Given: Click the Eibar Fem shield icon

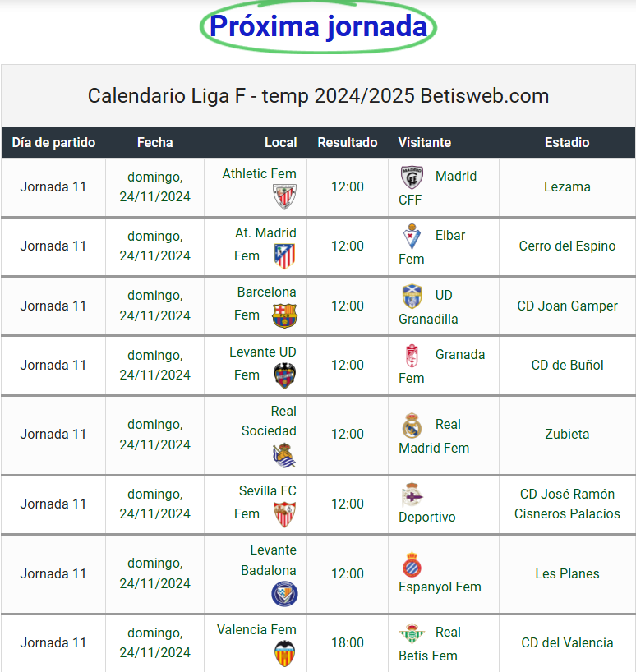Looking at the screenshot, I should [412, 236].
